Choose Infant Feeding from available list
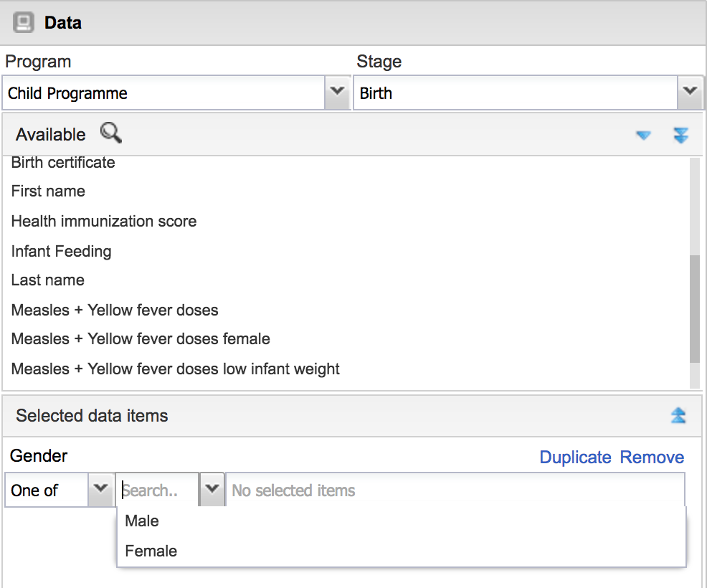Screen dimensions: 707x588 pyautogui.click(x=62, y=252)
